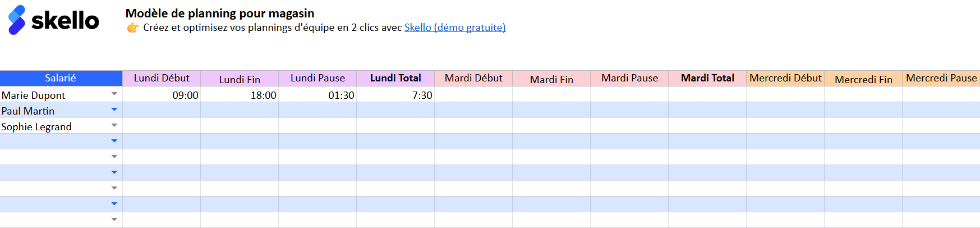Select the Marie Dupont name cell
The height and width of the screenshot is (228, 980).
(x=61, y=94)
